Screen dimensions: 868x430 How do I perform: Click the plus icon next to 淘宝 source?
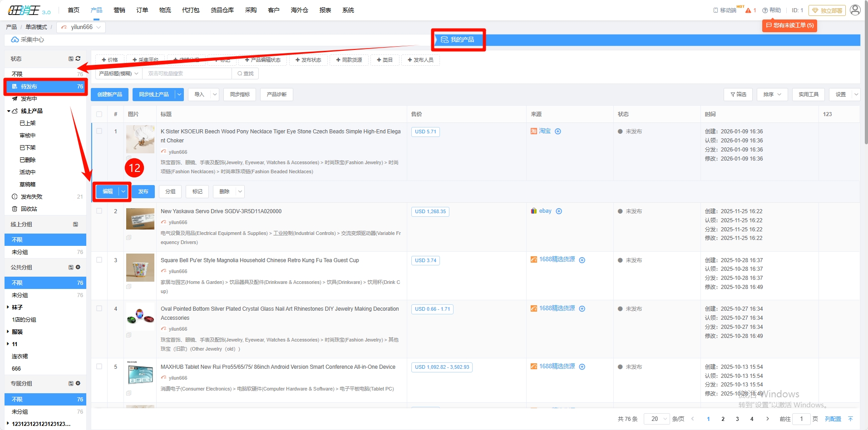[x=558, y=132]
